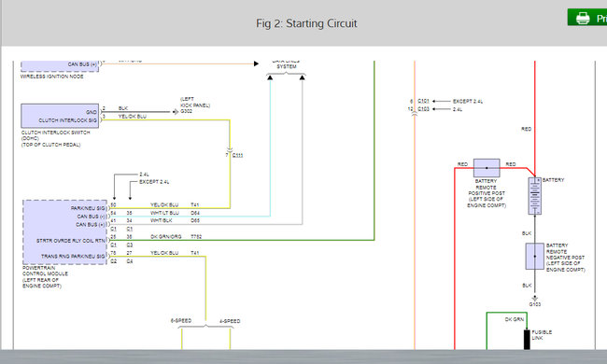607x364 pixels.
Task: Open the C111 connector link
Action: (x=238, y=155)
